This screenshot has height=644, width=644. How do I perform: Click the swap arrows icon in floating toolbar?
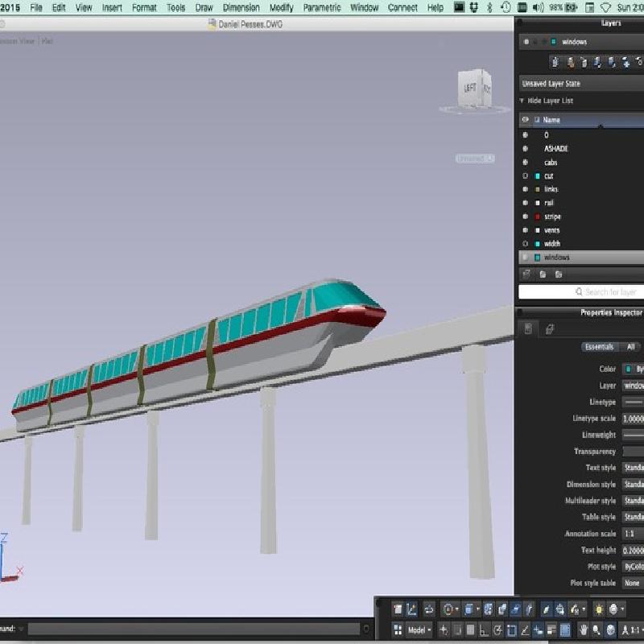429,609
